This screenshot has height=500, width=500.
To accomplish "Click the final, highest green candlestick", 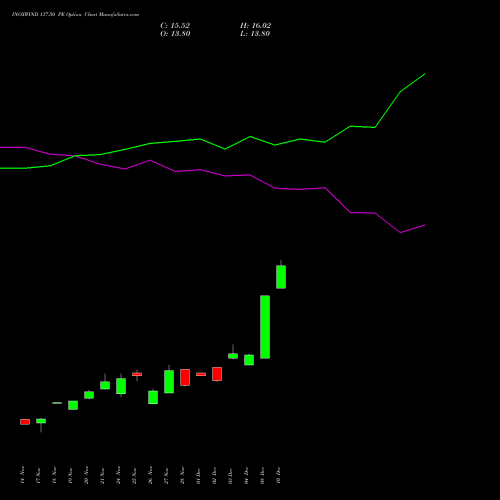I will point(281,277).
